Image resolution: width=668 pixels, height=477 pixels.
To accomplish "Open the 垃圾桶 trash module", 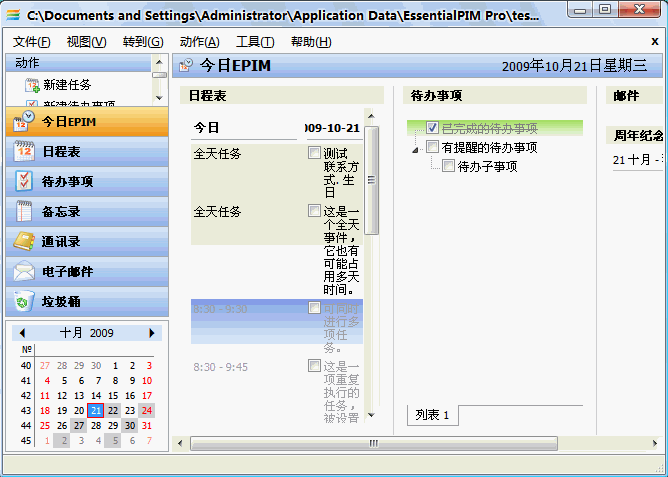I will pyautogui.click(x=87, y=302).
